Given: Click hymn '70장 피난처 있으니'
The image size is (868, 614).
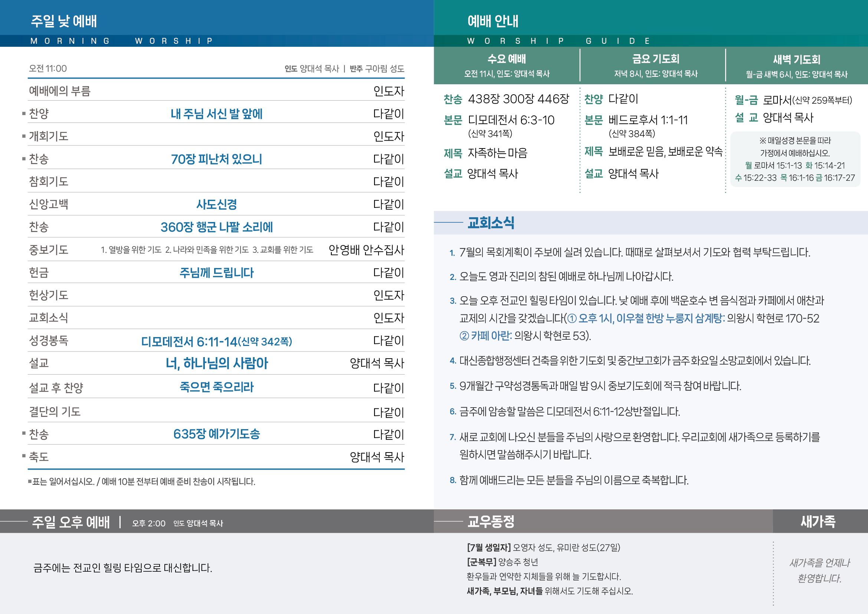Looking at the screenshot, I should tap(216, 159).
